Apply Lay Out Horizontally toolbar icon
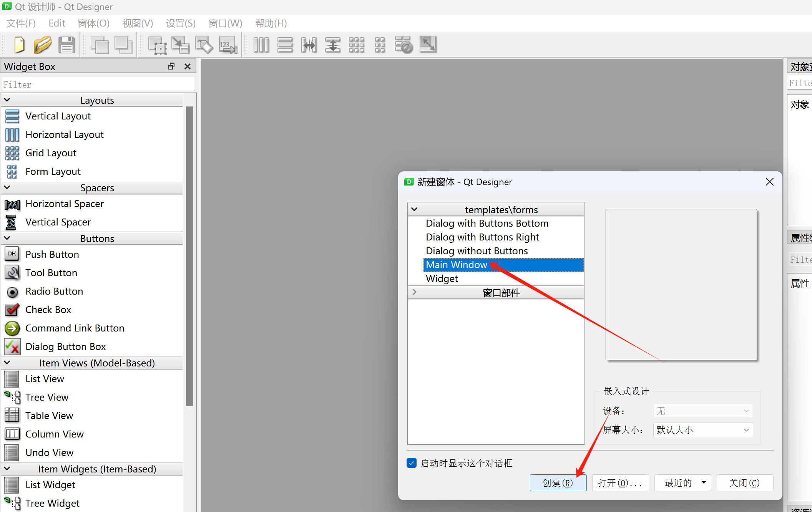This screenshot has width=812, height=512. [261, 45]
